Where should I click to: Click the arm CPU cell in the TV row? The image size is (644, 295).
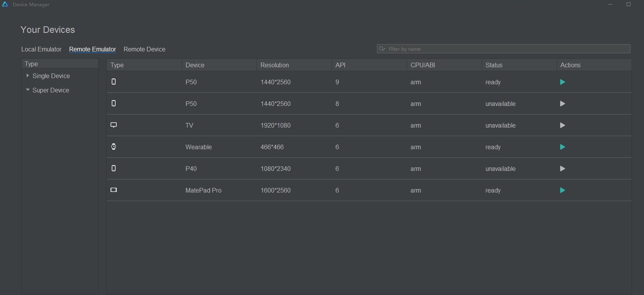pyautogui.click(x=416, y=125)
